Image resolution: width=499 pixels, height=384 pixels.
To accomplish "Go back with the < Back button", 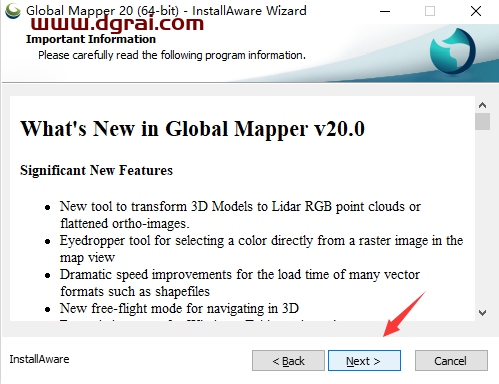I will (288, 360).
